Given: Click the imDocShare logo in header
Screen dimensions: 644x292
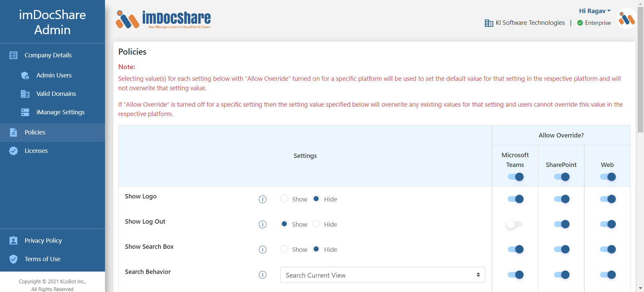Looking at the screenshot, I should (x=163, y=19).
